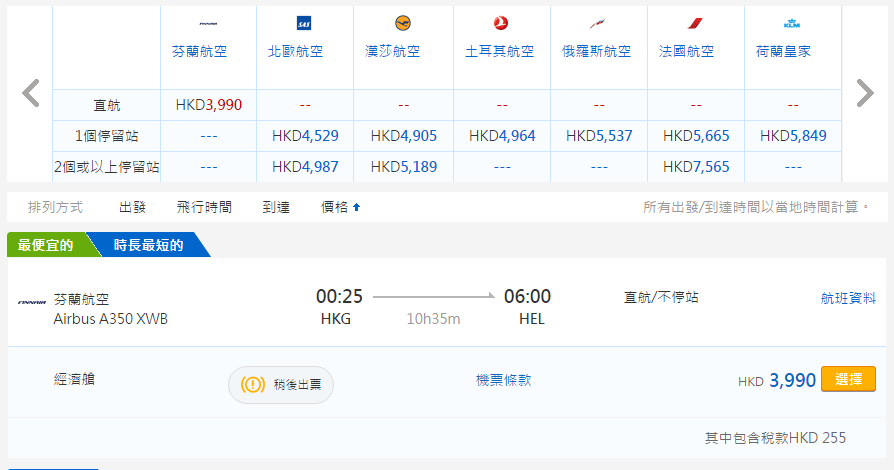
Task: Click the Finnair logo in price table
Action: point(208,23)
